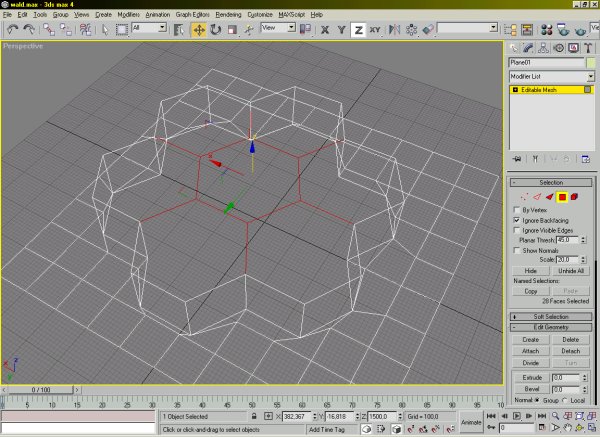This screenshot has width=600, height=437.
Task: Select the Move transform tool
Action: click(198, 30)
